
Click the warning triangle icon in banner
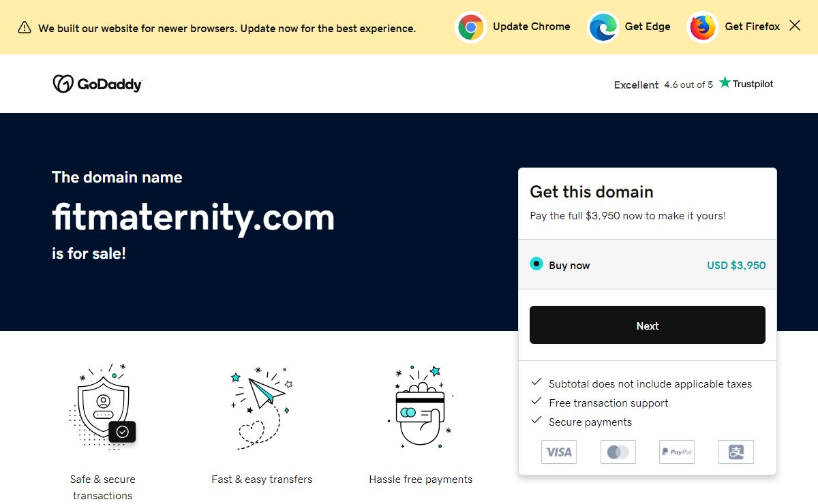(x=25, y=27)
